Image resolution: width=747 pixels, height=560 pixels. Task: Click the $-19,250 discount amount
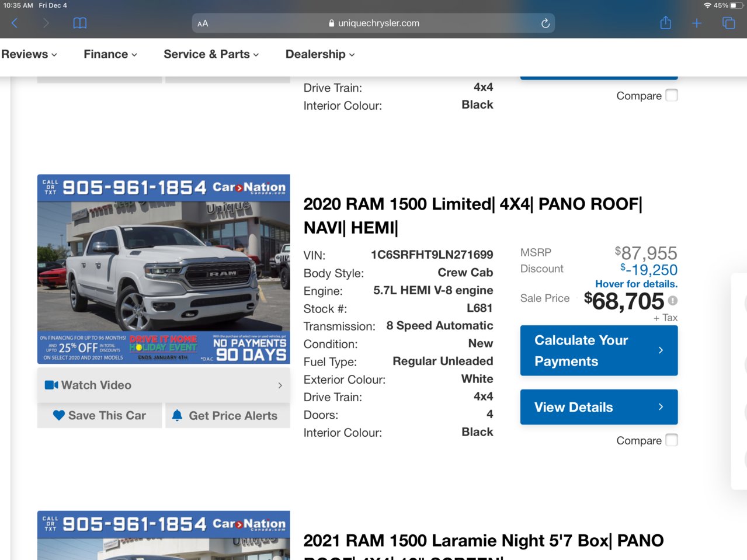[649, 270]
